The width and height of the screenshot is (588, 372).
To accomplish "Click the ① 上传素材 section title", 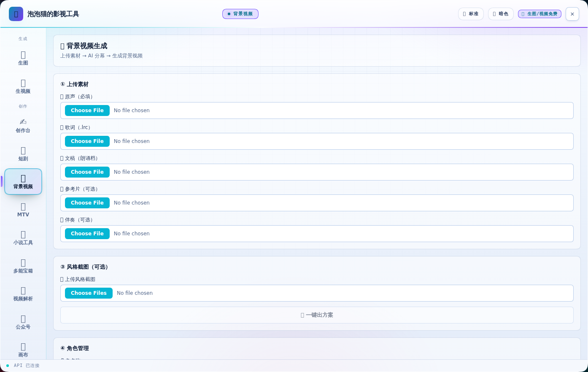I will pos(74,84).
